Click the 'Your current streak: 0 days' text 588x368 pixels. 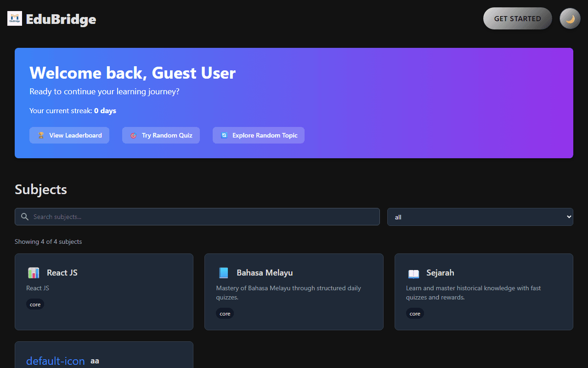(73, 110)
